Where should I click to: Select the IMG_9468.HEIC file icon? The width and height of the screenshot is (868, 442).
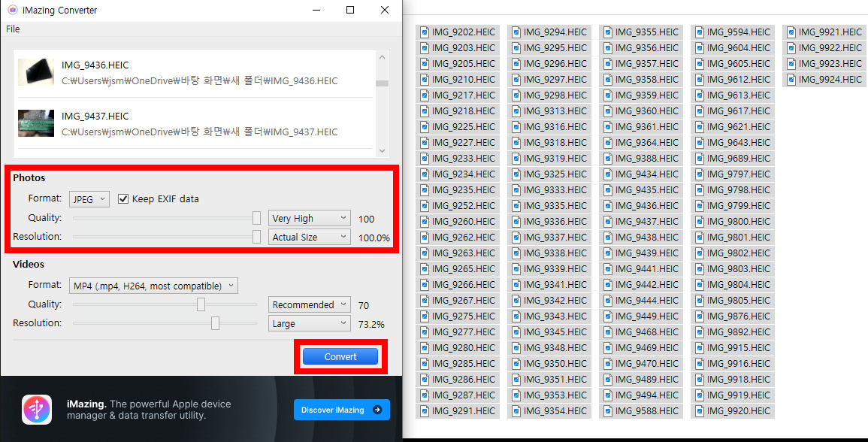point(608,332)
